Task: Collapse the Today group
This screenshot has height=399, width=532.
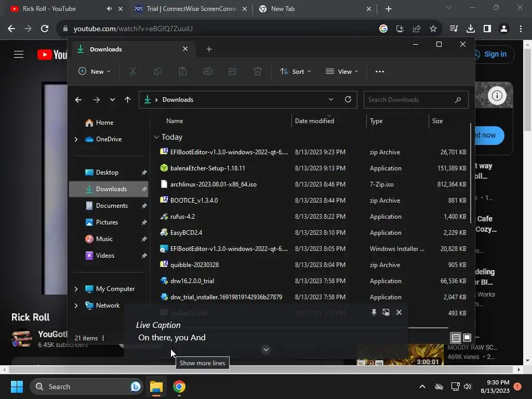Action: click(156, 137)
